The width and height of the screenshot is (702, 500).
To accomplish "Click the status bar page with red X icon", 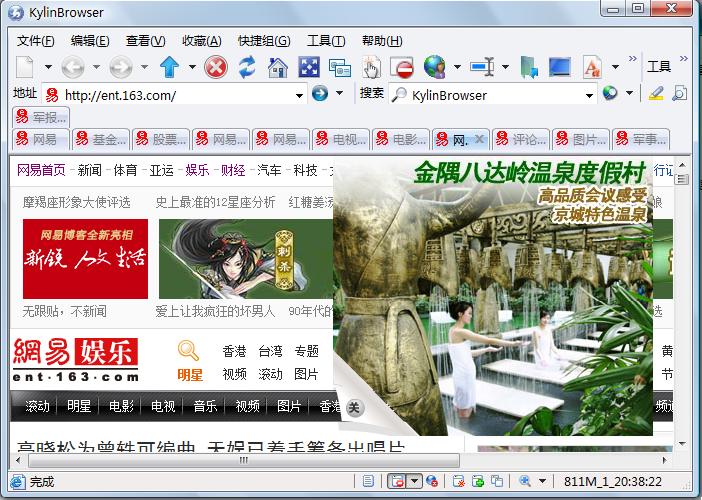I will click(x=458, y=481).
